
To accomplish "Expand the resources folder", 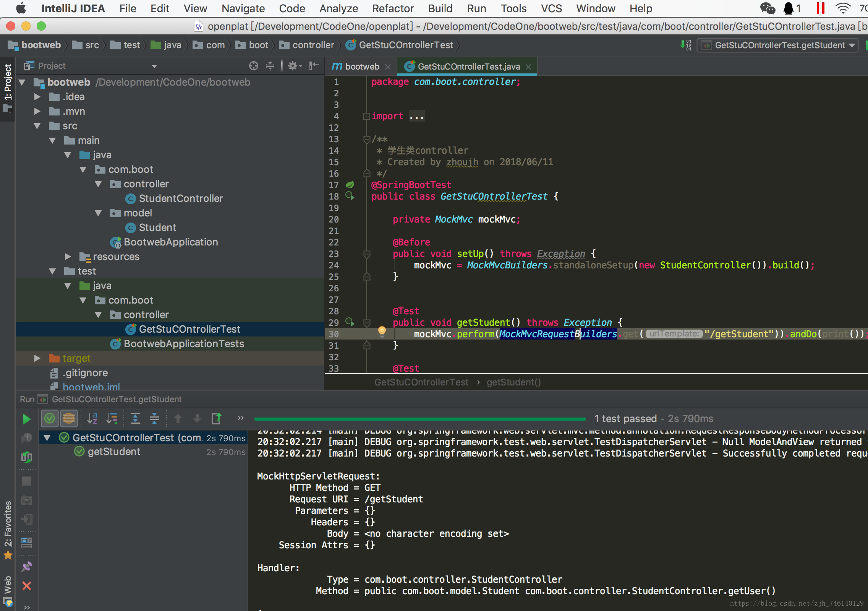I will pos(68,256).
